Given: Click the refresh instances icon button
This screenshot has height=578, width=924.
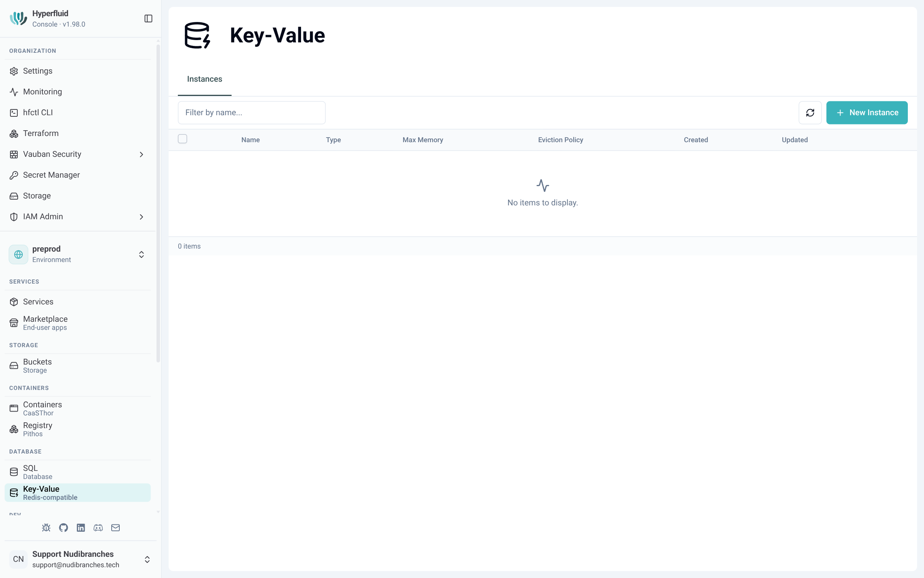Looking at the screenshot, I should pos(810,113).
